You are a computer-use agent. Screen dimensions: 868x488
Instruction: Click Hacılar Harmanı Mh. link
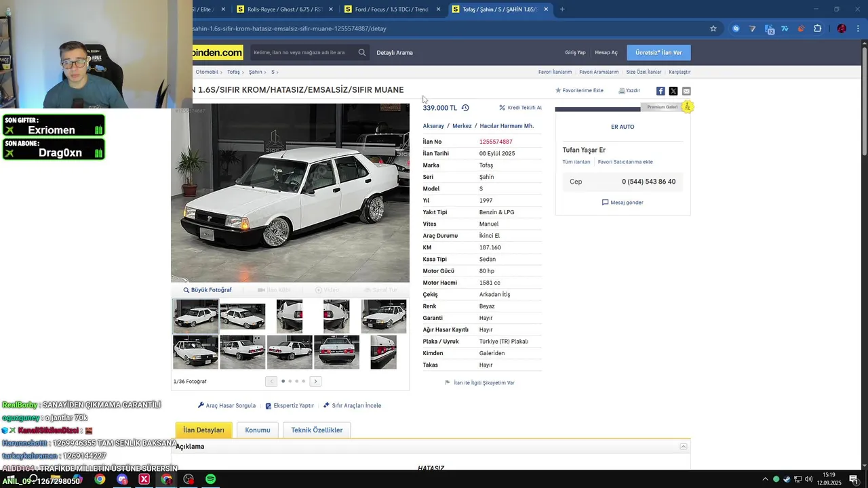coord(507,126)
